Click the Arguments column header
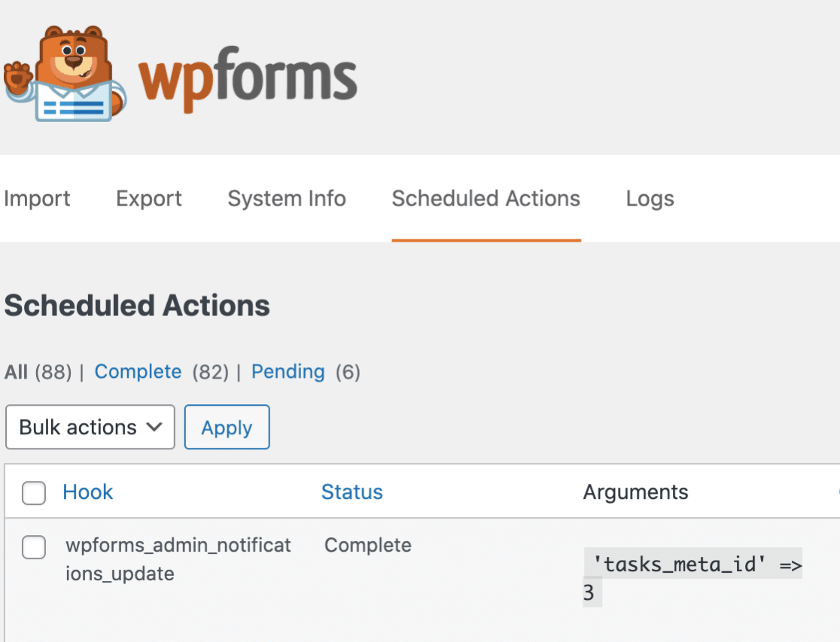The image size is (840, 642). tap(635, 492)
